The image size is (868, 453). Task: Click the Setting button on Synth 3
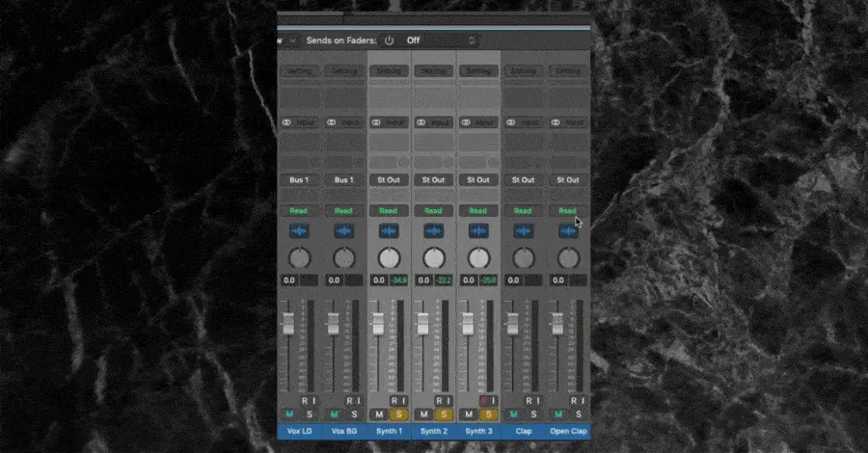point(478,70)
